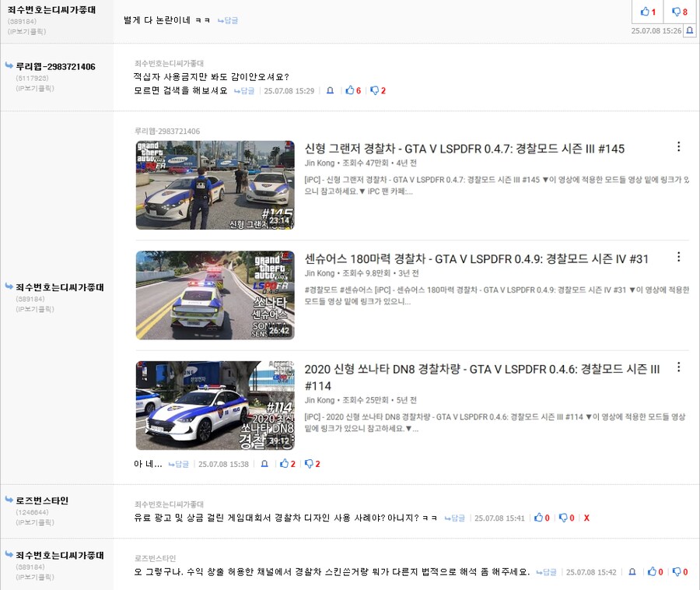The width and height of the screenshot is (700, 590).
Task: Open the 센슈어스 쏘나타 video thumbnail
Action: point(215,295)
